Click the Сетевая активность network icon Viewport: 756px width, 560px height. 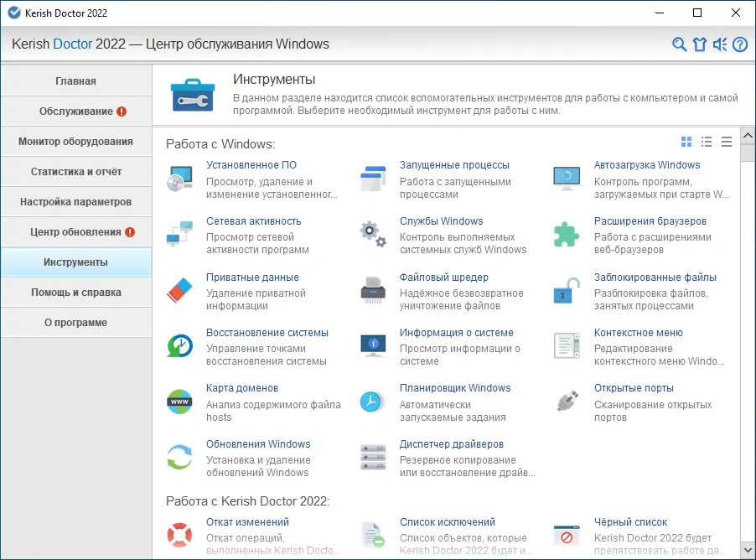pyautogui.click(x=180, y=235)
